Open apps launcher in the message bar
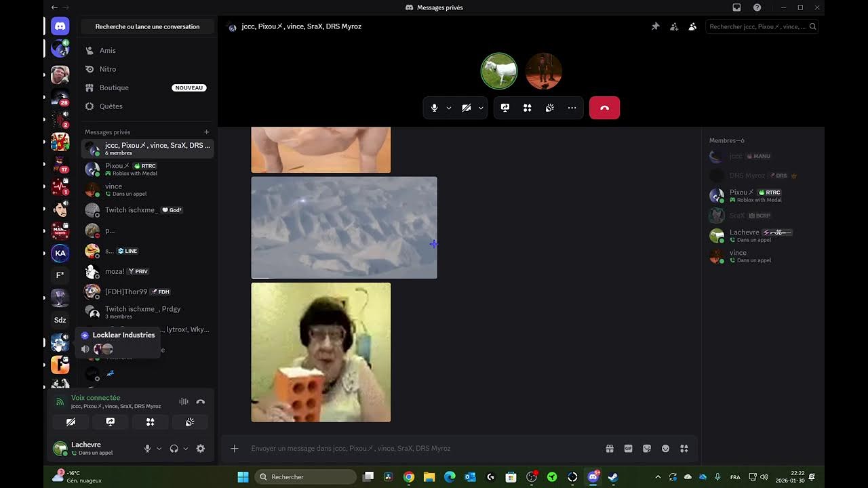Screen dimensions: 868x488 click(684, 448)
